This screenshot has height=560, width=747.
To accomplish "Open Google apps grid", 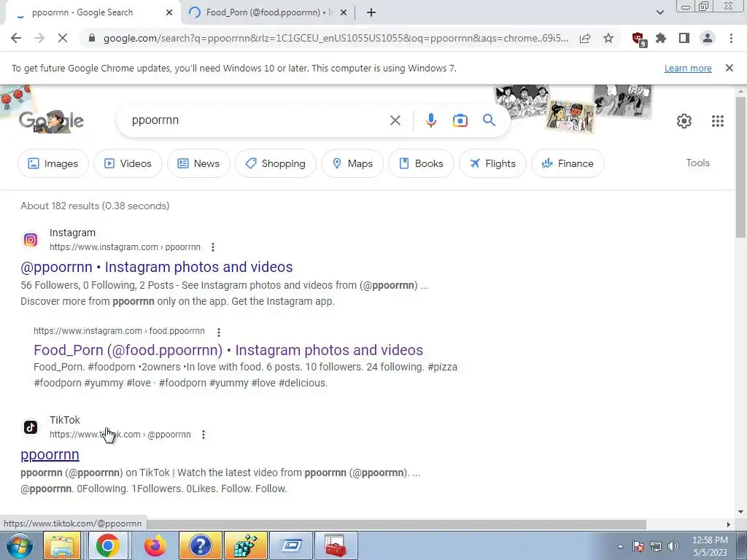I will tap(718, 121).
